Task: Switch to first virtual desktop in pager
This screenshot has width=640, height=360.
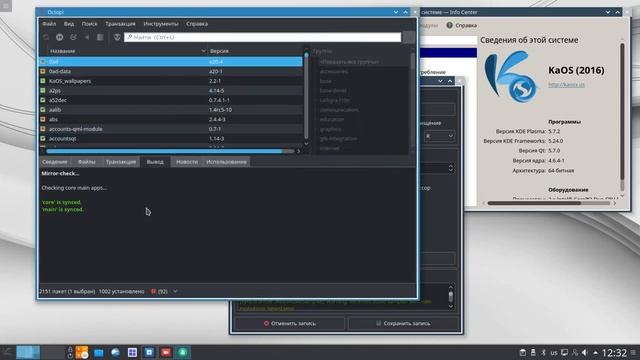Action: point(28,352)
